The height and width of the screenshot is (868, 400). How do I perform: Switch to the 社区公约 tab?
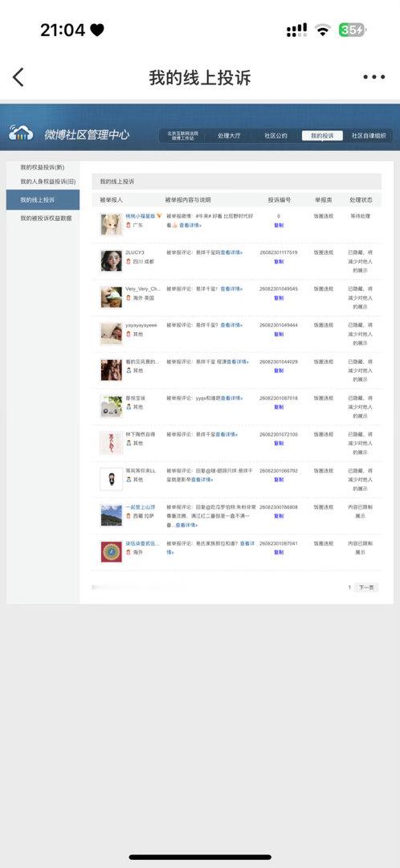[x=276, y=136]
